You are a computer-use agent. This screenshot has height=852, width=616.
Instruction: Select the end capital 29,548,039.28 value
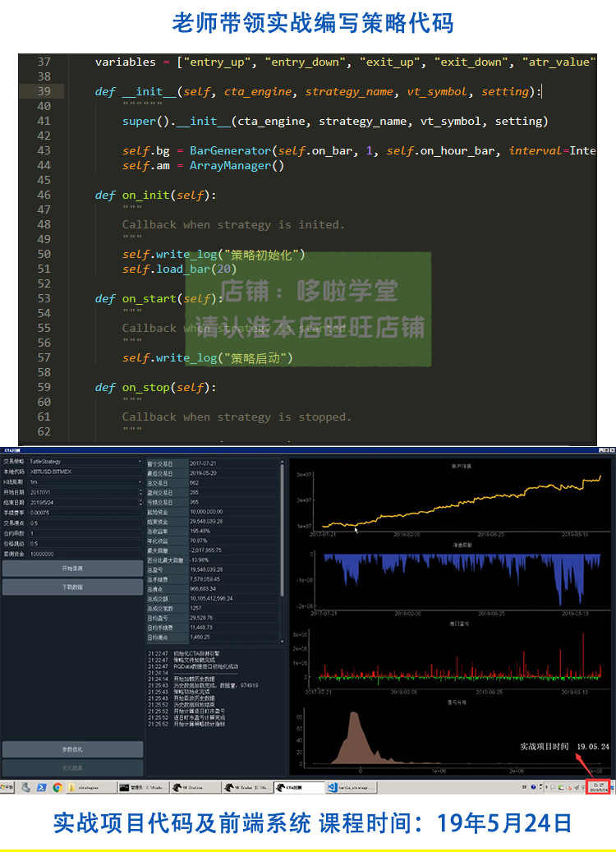tap(206, 521)
